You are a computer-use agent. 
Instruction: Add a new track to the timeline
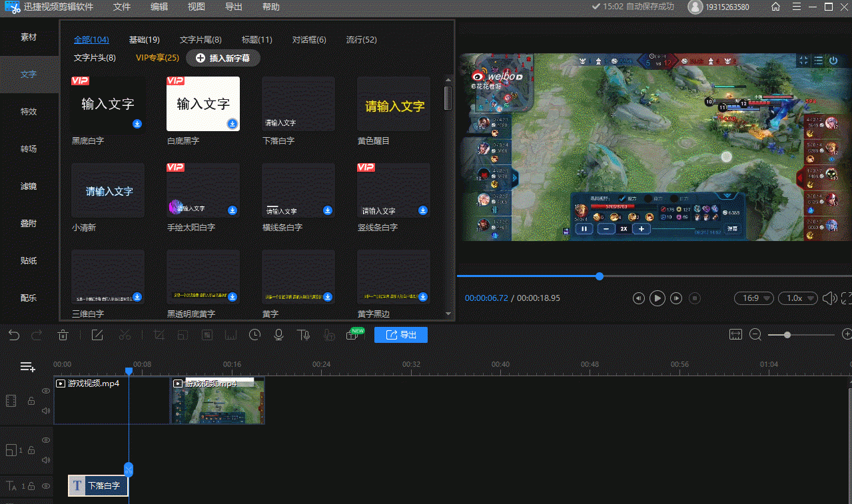[27, 367]
